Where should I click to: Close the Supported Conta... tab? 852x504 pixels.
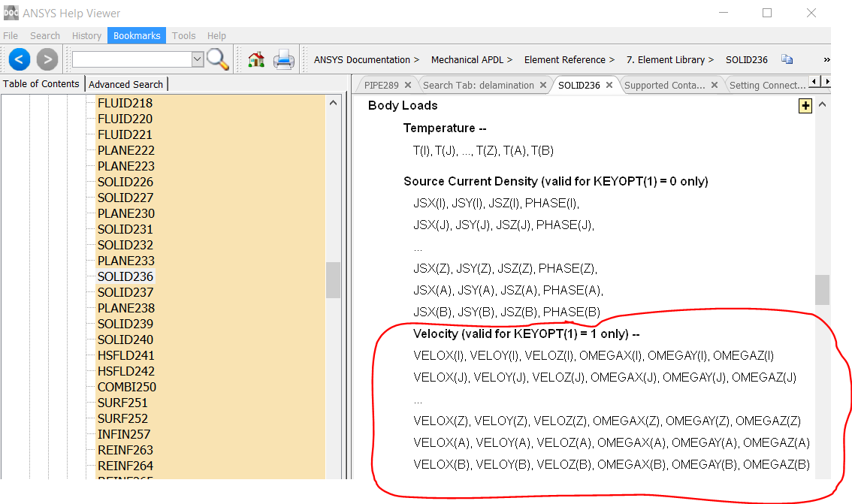point(715,86)
